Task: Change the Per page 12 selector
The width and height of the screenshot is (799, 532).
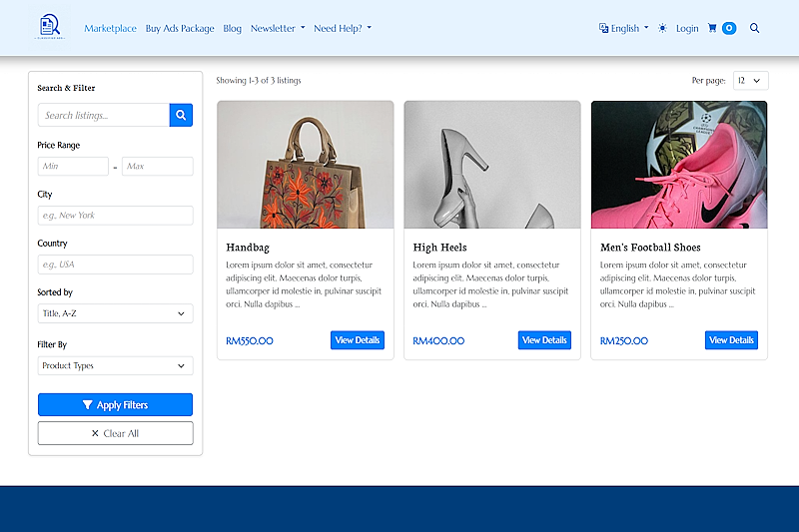Action: 750,81
